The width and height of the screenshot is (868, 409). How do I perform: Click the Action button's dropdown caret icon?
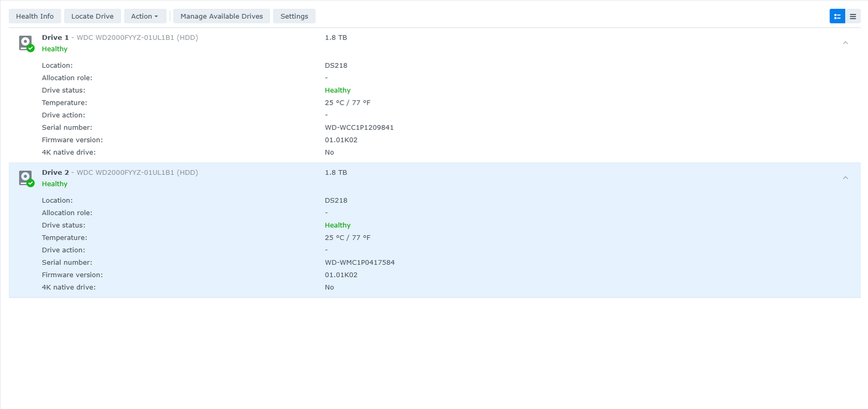click(156, 16)
